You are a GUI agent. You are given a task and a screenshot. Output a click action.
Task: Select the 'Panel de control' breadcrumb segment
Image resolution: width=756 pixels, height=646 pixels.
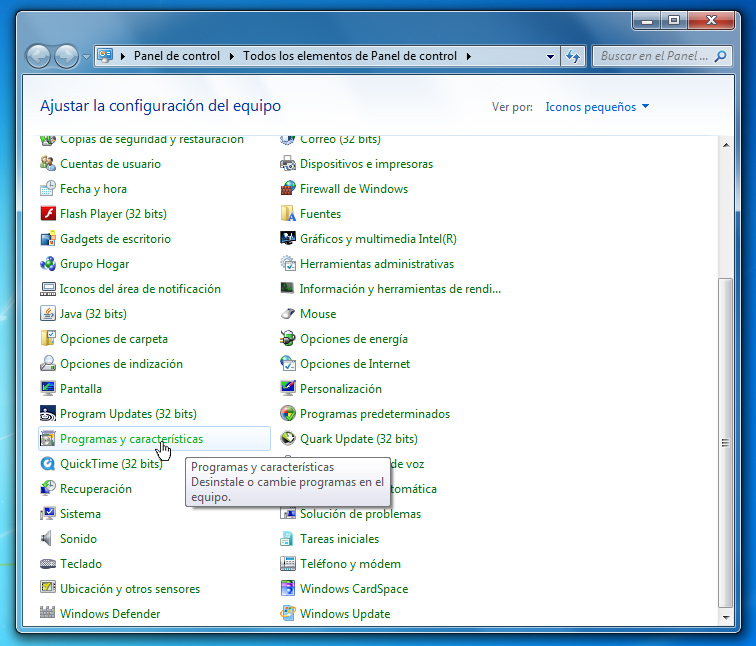click(176, 57)
